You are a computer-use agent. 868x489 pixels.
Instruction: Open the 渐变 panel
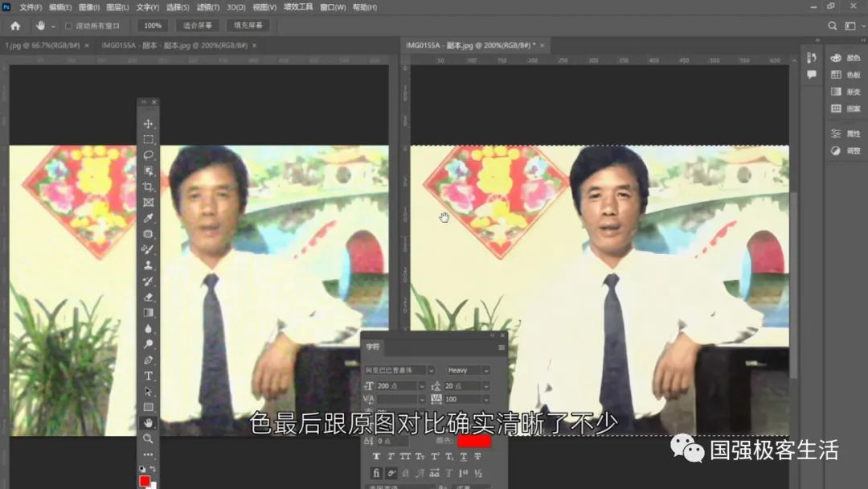point(845,92)
